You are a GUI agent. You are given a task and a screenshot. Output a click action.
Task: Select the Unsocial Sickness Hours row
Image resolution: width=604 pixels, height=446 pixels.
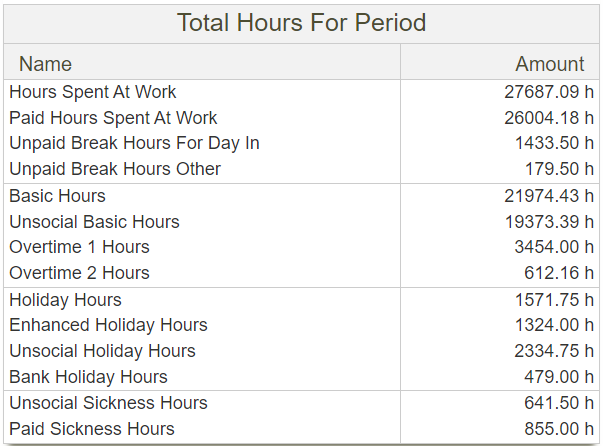(108, 403)
